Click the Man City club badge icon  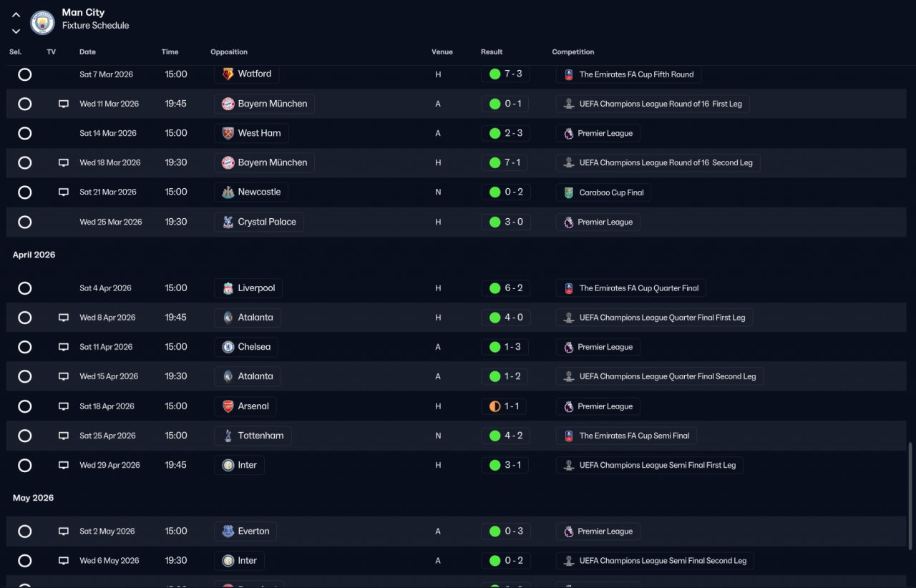tap(43, 22)
